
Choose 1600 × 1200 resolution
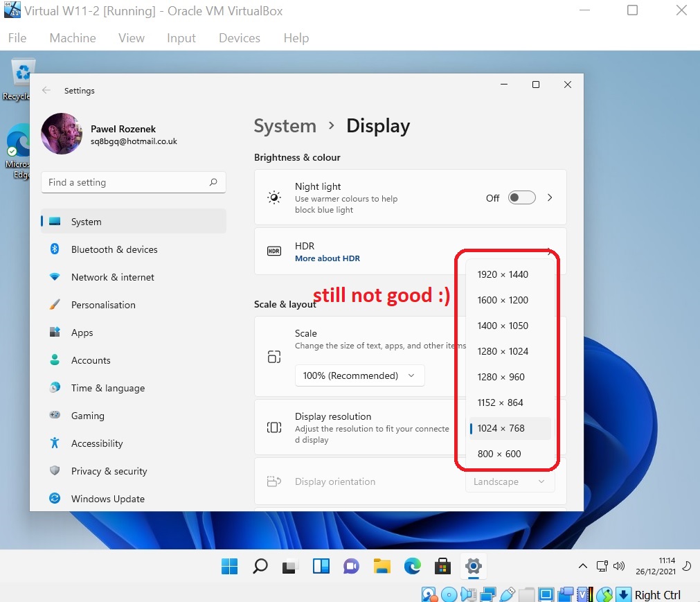coord(510,300)
